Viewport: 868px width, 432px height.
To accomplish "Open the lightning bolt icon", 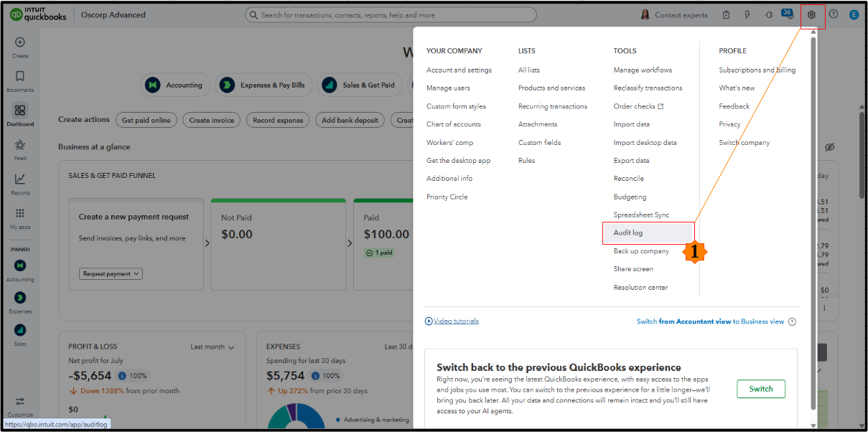I will click(x=747, y=15).
